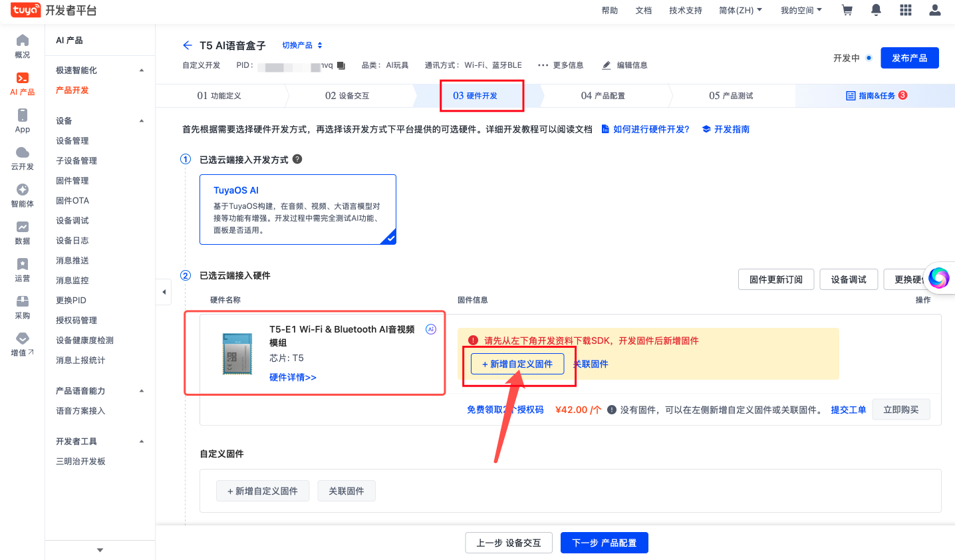Click 下一步 产品配置 button
Viewport: 955px width, 560px height.
[605, 543]
